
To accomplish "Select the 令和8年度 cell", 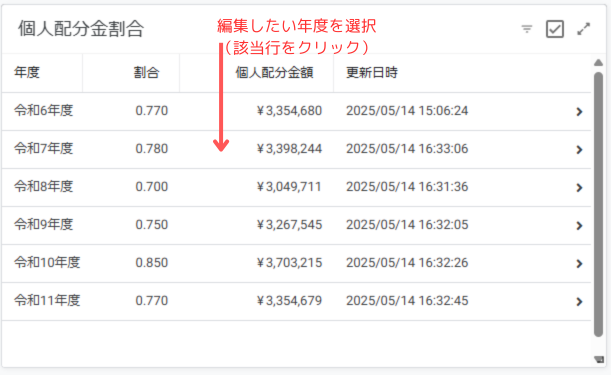I will click(x=44, y=187).
